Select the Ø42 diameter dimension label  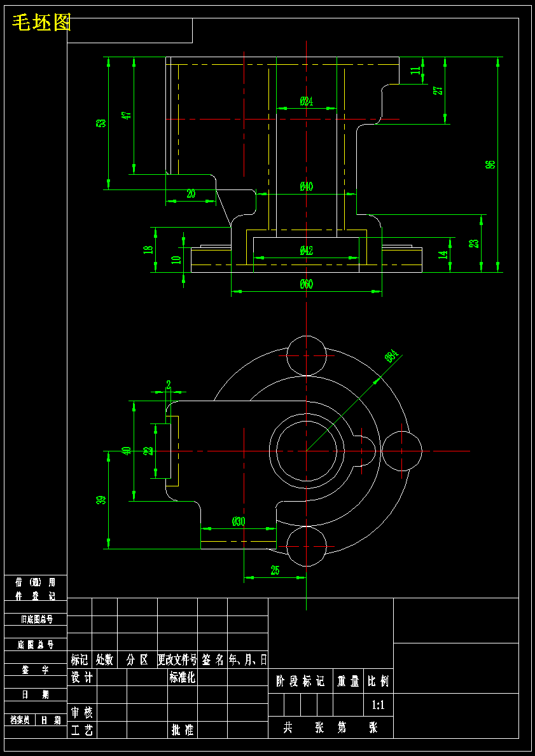[307, 251]
